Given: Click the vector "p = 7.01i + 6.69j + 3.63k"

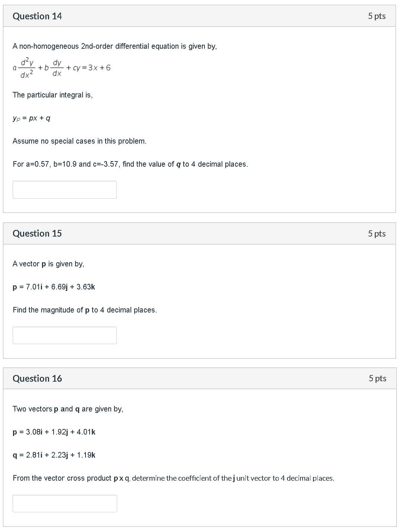Looking at the screenshot, I should coord(54,287).
